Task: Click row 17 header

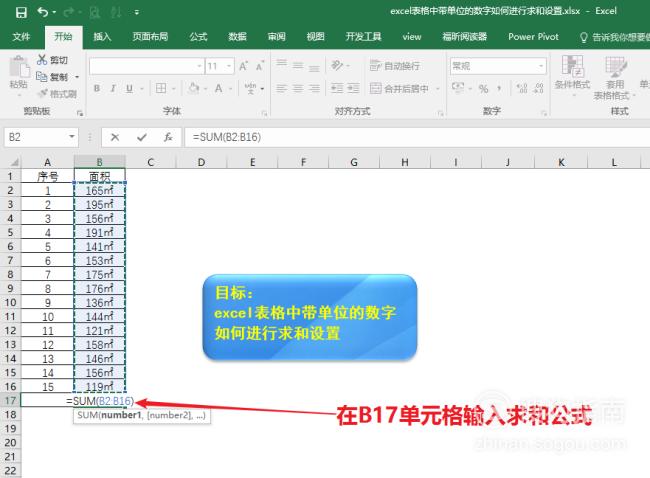Action: click(x=10, y=400)
